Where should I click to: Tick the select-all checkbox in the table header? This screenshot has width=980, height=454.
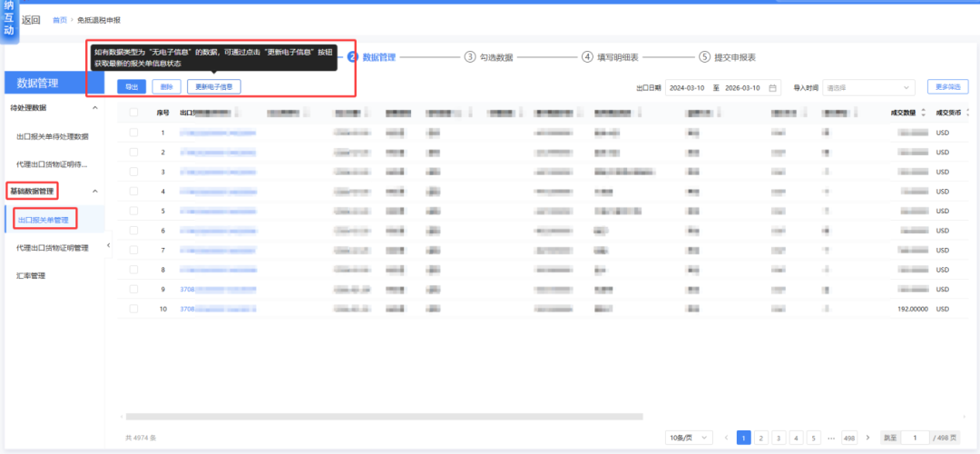133,113
